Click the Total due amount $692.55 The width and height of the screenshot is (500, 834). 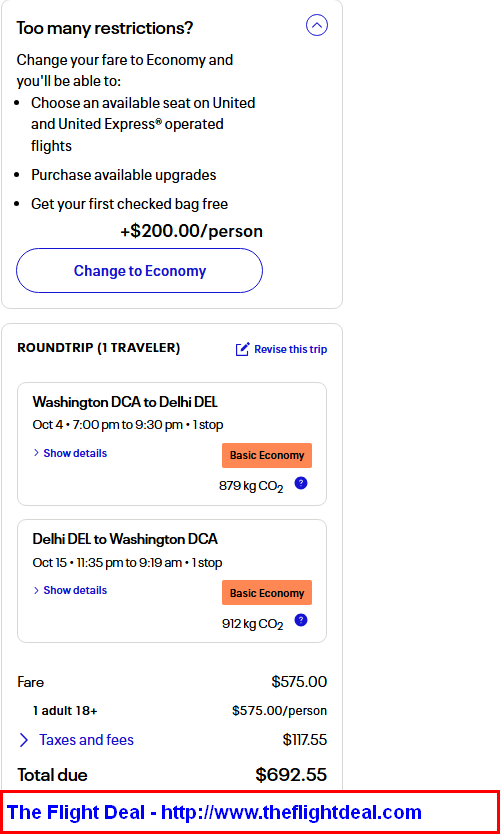click(291, 775)
